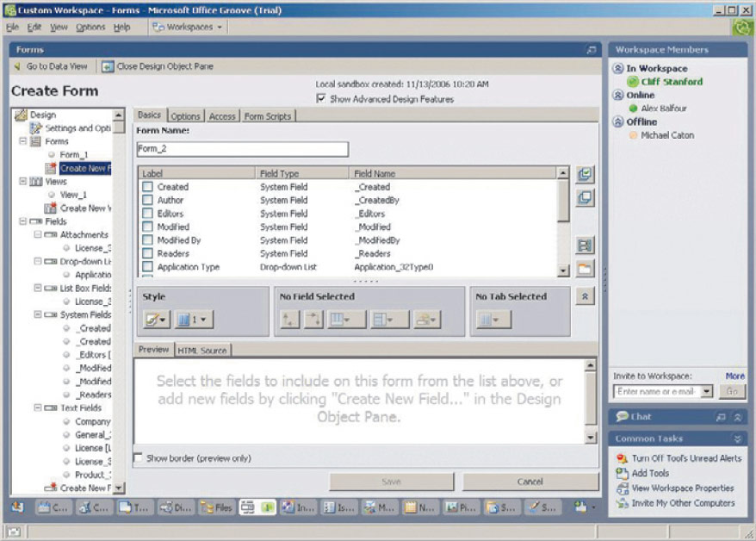Check the Created field checkbox
The width and height of the screenshot is (756, 541).
click(148, 187)
